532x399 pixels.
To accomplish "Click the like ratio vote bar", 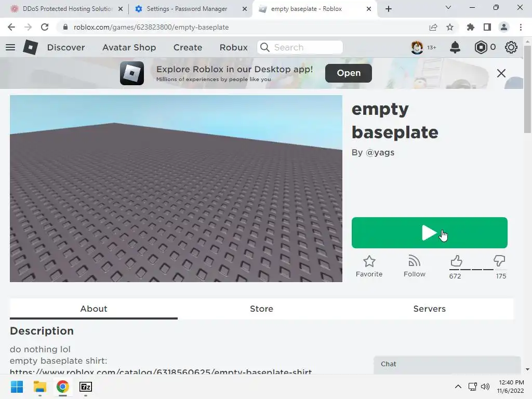I will (477, 270).
